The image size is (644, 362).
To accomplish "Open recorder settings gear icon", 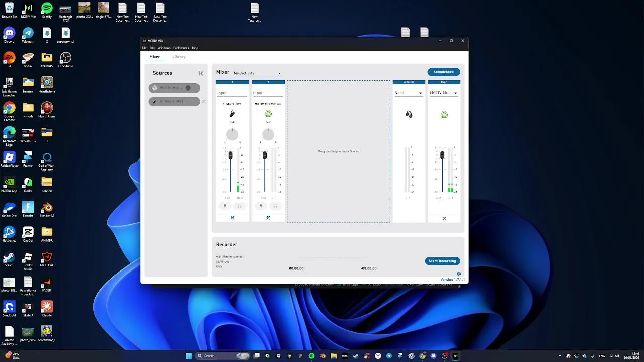I will [x=459, y=274].
